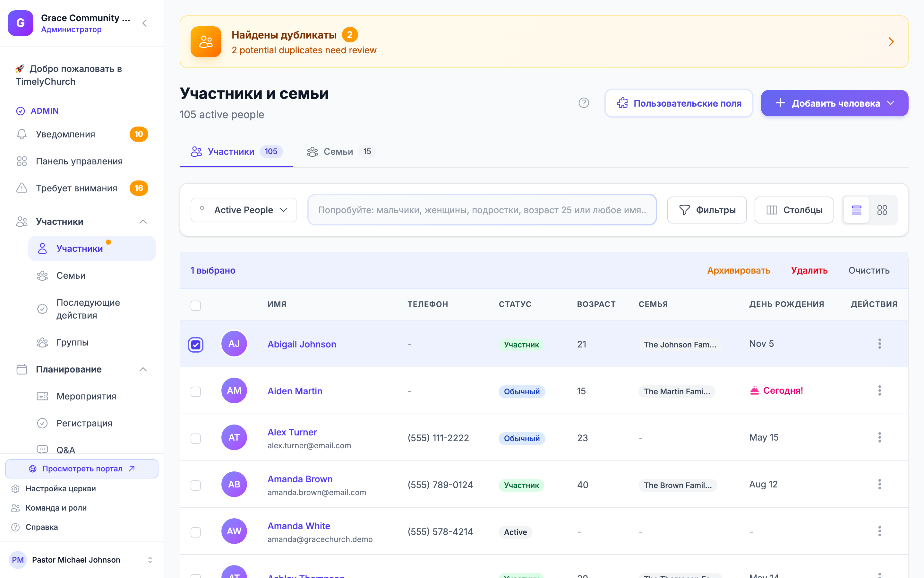The image size is (924, 578).
Task: Collapse the sidebar with the arrow icon
Action: coord(144,23)
